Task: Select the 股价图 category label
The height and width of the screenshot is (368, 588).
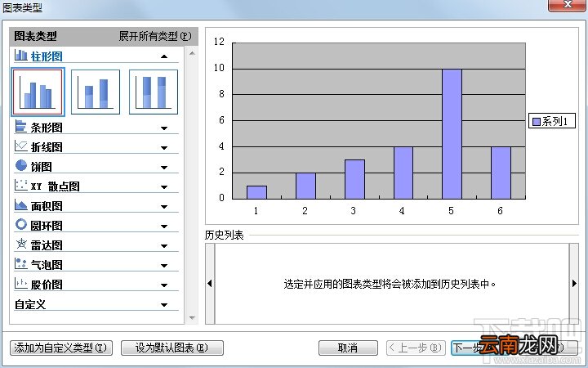Action: coord(47,285)
